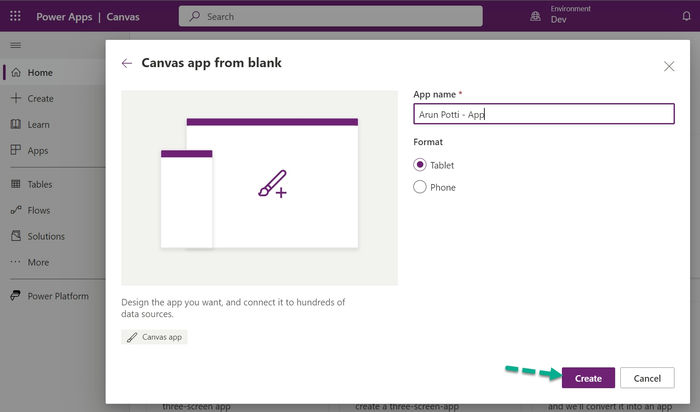Open the app launcher waffle icon
Image resolution: width=700 pixels, height=412 pixels.
pyautogui.click(x=15, y=17)
